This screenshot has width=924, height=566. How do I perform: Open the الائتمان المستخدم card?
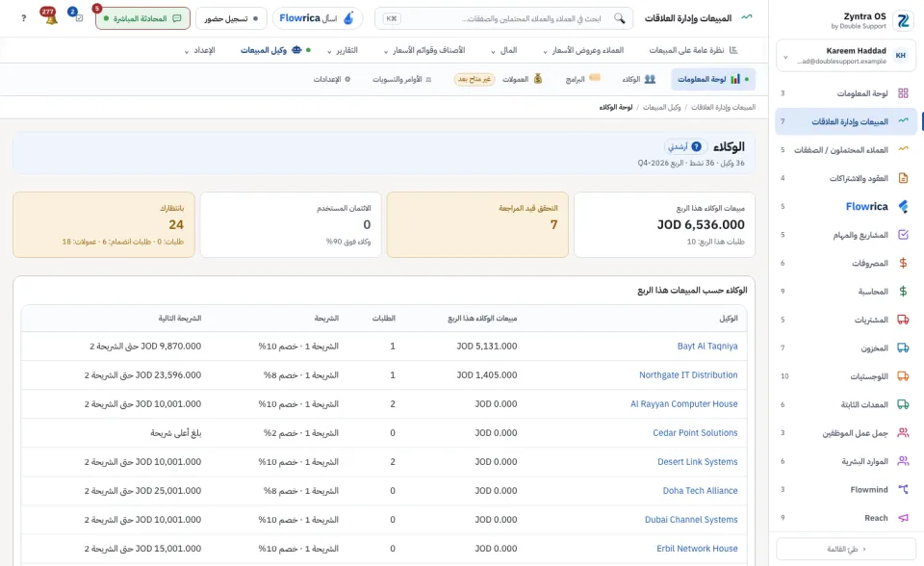(291, 224)
